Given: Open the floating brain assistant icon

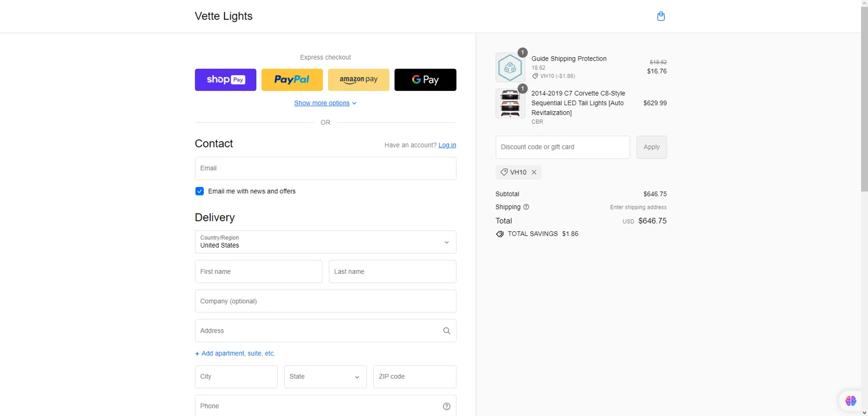Looking at the screenshot, I should tap(851, 400).
